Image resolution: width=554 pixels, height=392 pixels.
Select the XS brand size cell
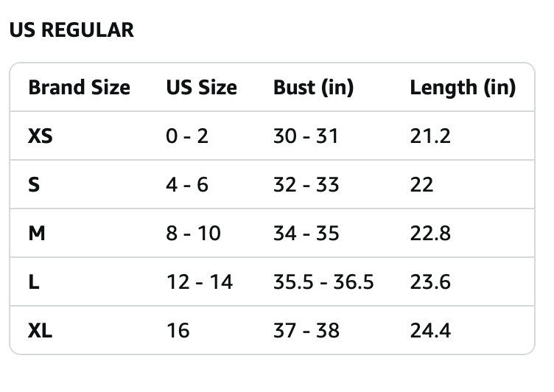(x=41, y=136)
